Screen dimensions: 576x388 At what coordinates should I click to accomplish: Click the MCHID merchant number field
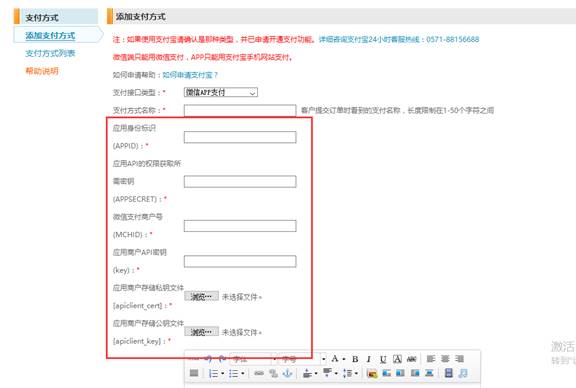(240, 226)
